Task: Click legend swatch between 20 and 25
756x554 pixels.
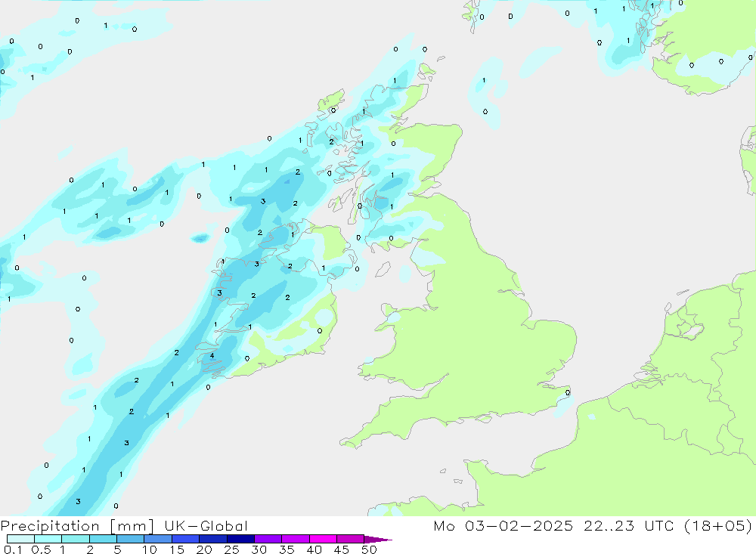Action: point(213,539)
